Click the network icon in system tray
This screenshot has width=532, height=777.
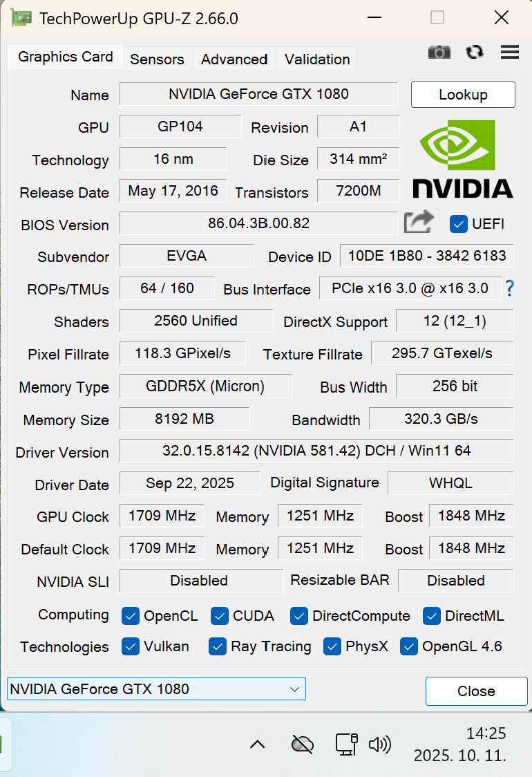345,744
